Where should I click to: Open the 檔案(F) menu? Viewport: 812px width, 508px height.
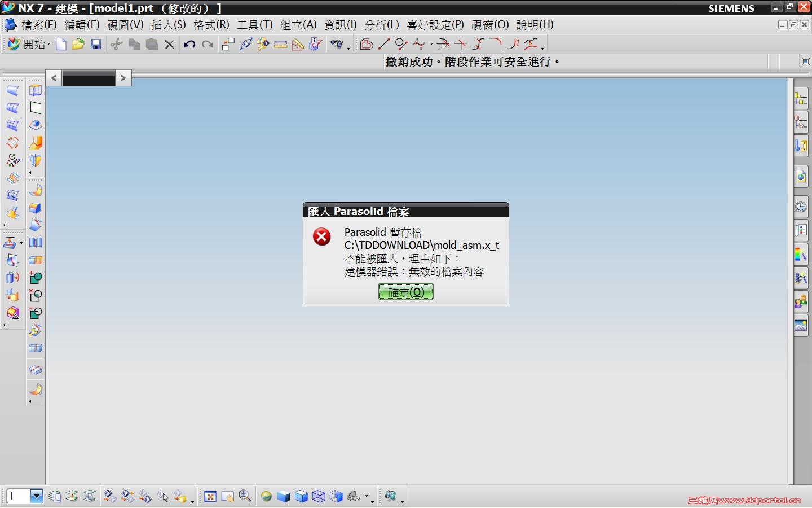coord(39,25)
